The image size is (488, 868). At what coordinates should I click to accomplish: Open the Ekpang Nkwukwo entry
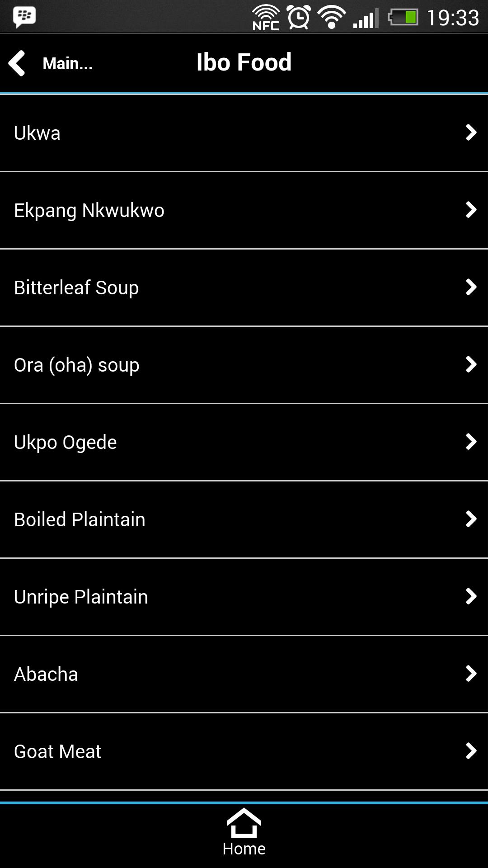(x=89, y=211)
